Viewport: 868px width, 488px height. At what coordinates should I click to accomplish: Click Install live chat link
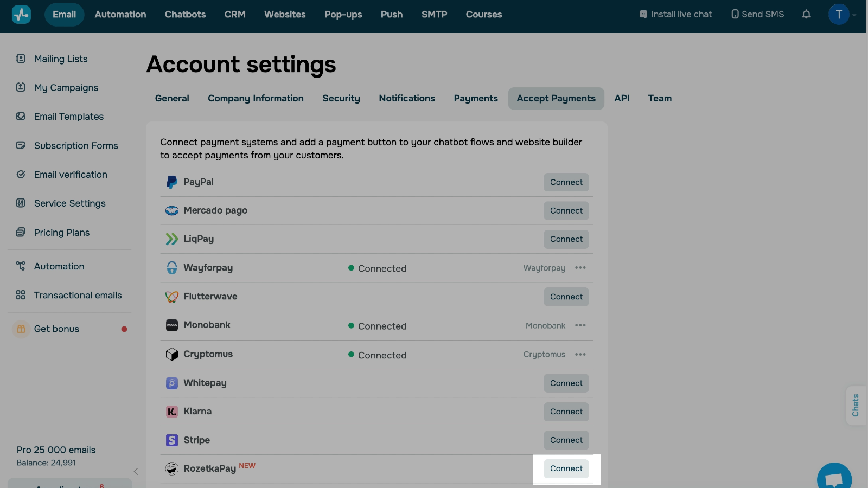tap(675, 15)
